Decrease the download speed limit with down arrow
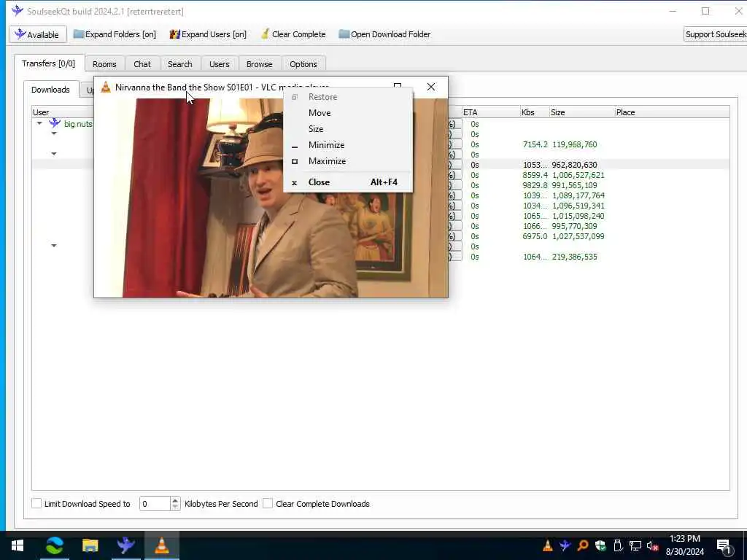Viewport: 747px width, 560px height. [x=175, y=507]
